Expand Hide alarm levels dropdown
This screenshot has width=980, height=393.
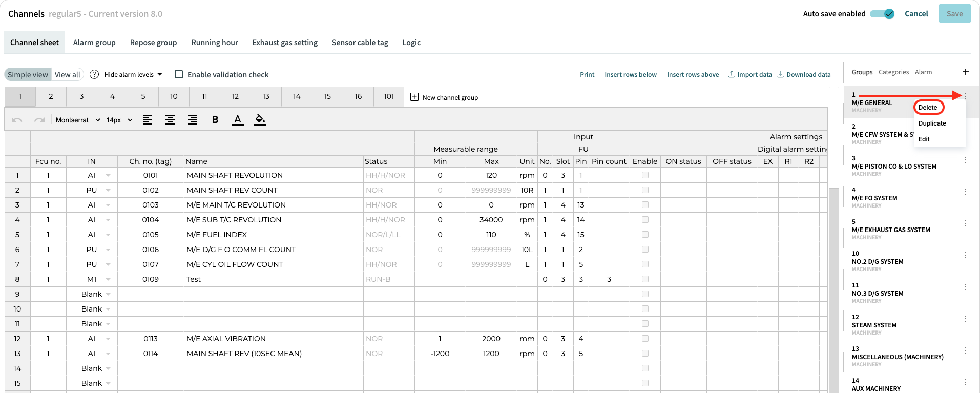tap(133, 74)
